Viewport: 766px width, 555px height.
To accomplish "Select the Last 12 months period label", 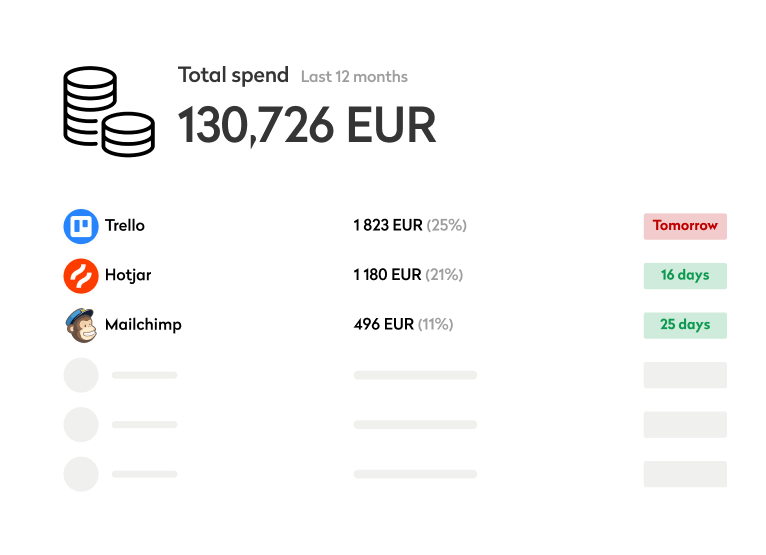I will 354,77.
